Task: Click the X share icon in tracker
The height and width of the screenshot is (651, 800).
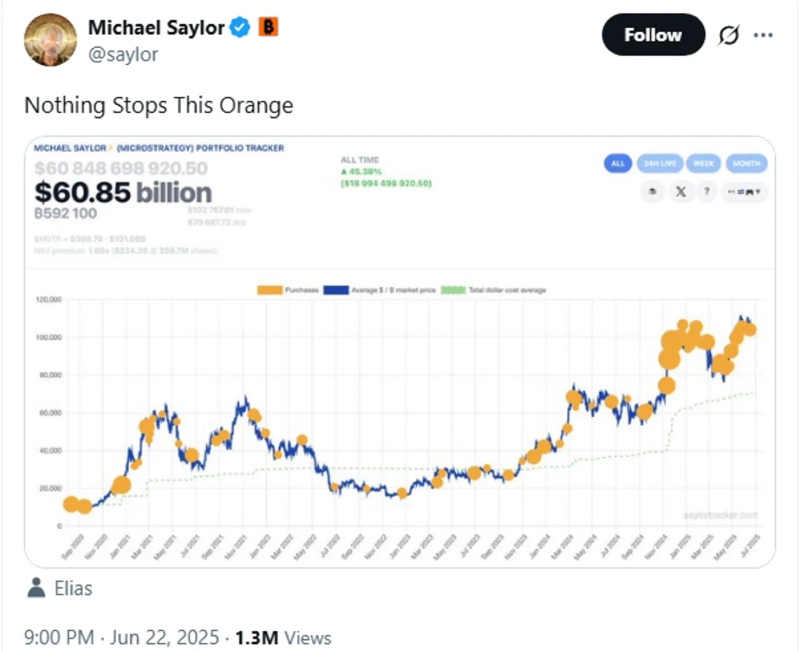Action: [681, 191]
